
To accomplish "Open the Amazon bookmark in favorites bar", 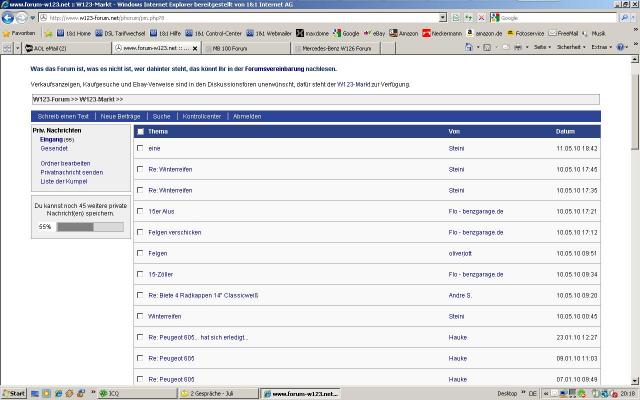I will [404, 32].
